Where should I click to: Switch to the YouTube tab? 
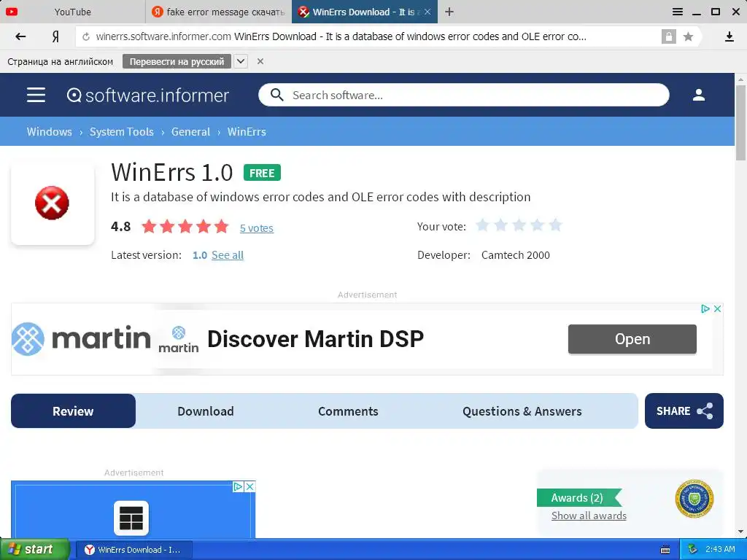tap(72, 12)
